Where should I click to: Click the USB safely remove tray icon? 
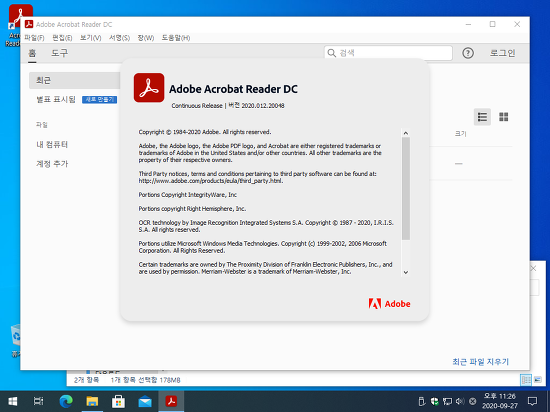pyautogui.click(x=422, y=401)
